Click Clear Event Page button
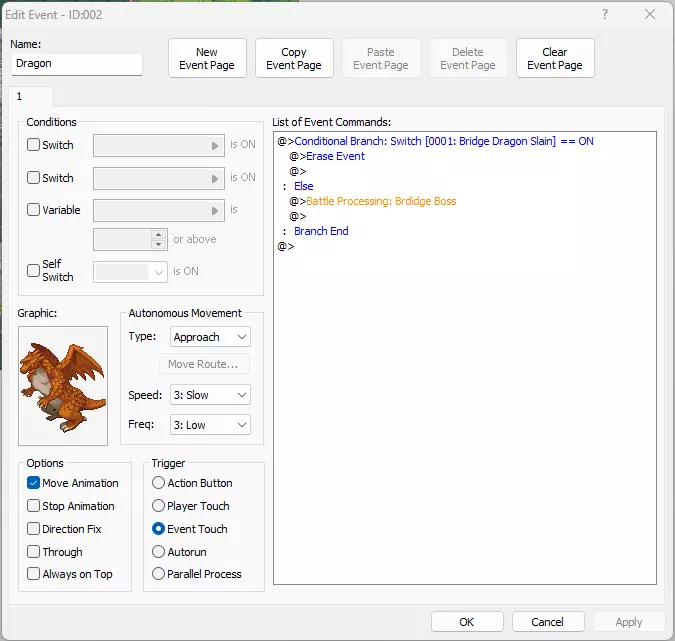Viewport: 675px width, 641px height. [x=555, y=58]
